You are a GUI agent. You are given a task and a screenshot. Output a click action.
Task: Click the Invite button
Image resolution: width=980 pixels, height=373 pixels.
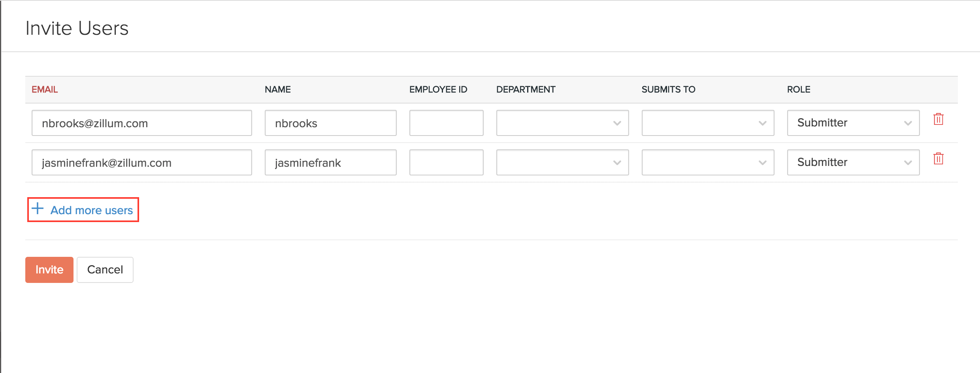coord(49,269)
